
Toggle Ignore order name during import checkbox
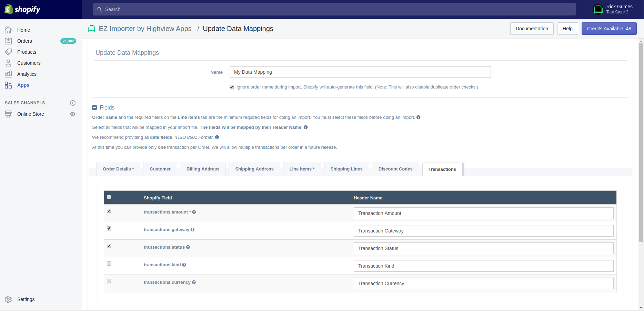[232, 87]
